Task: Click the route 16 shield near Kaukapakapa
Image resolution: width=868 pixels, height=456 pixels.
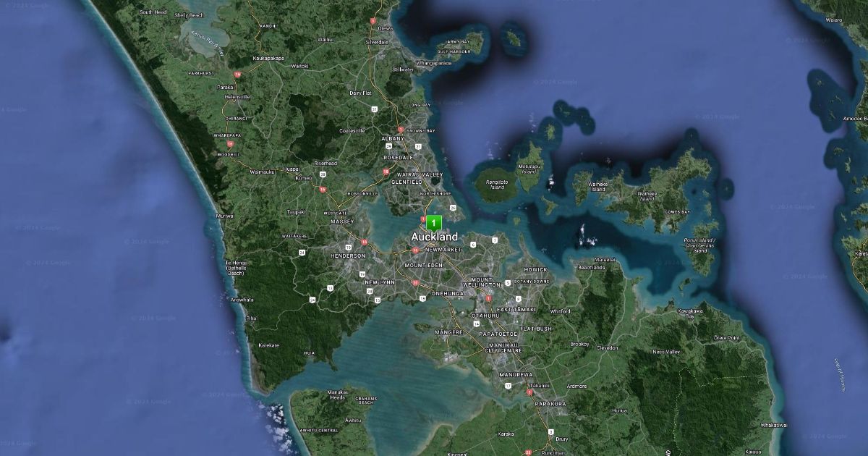Action: [x=237, y=75]
